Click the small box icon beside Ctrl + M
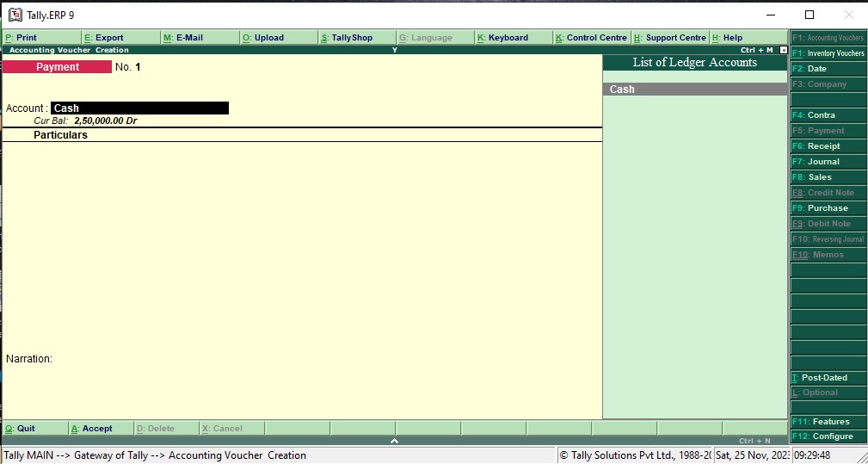Screen dimensions: 868x464 (783, 50)
